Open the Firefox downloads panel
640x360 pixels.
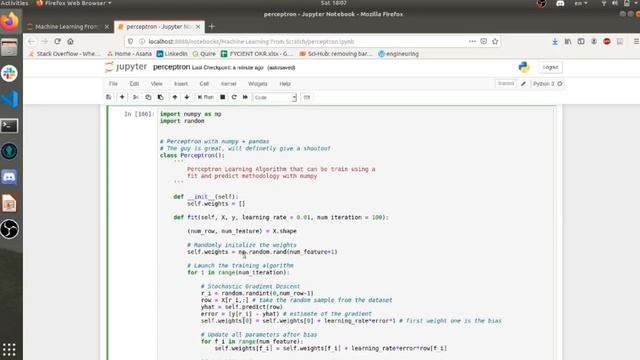(x=555, y=41)
